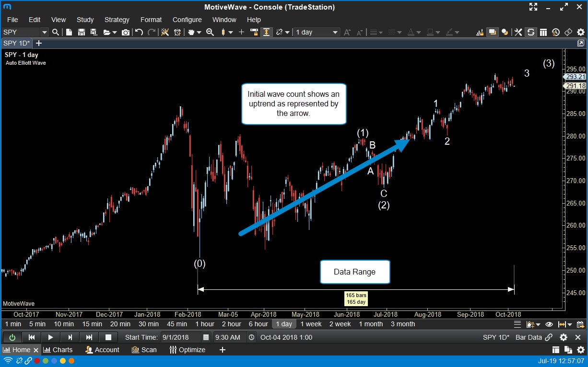Click the columns panel icon in toolbar
Image resolution: width=588 pixels, height=367 pixels.
point(543,32)
